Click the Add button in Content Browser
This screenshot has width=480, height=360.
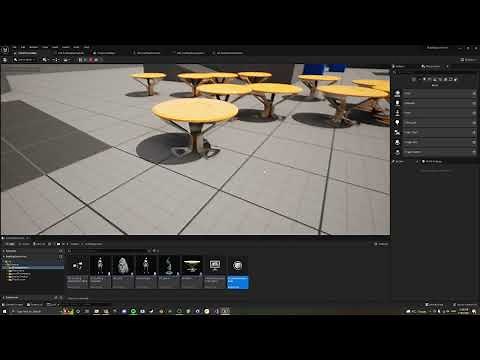pos(10,244)
